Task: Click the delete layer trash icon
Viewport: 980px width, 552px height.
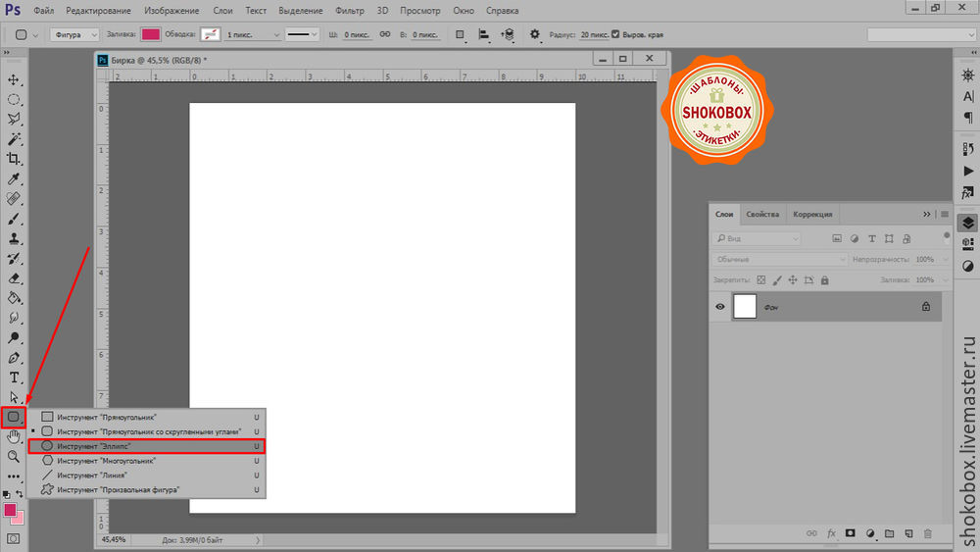Action: pos(927,533)
